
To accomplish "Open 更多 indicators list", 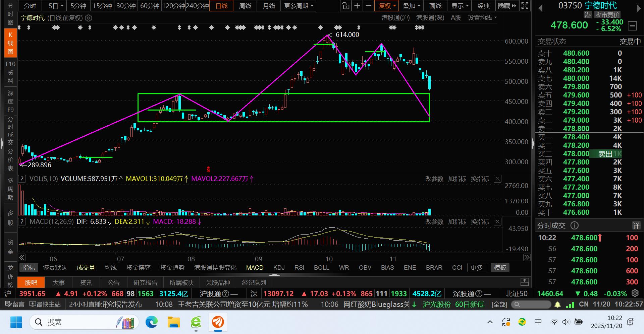I will click(477, 268).
